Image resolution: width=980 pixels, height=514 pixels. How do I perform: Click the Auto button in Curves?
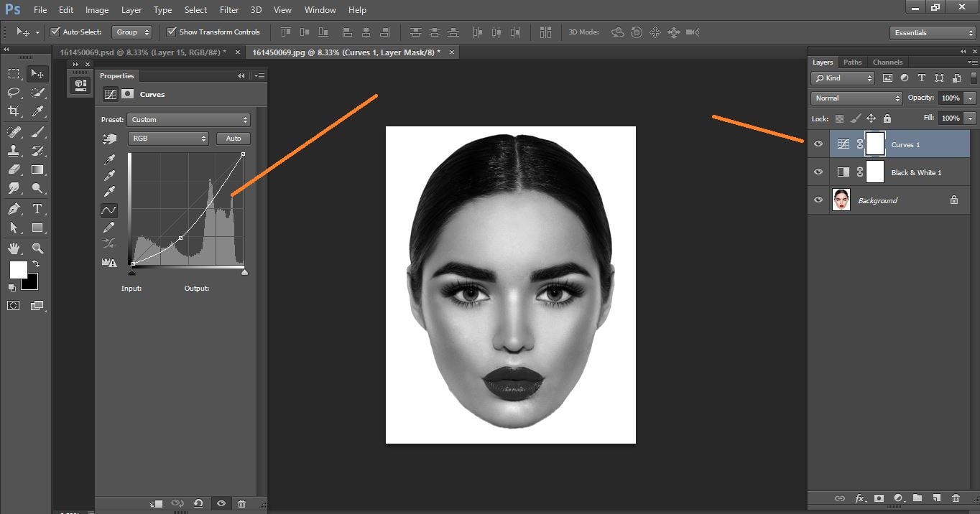click(233, 138)
